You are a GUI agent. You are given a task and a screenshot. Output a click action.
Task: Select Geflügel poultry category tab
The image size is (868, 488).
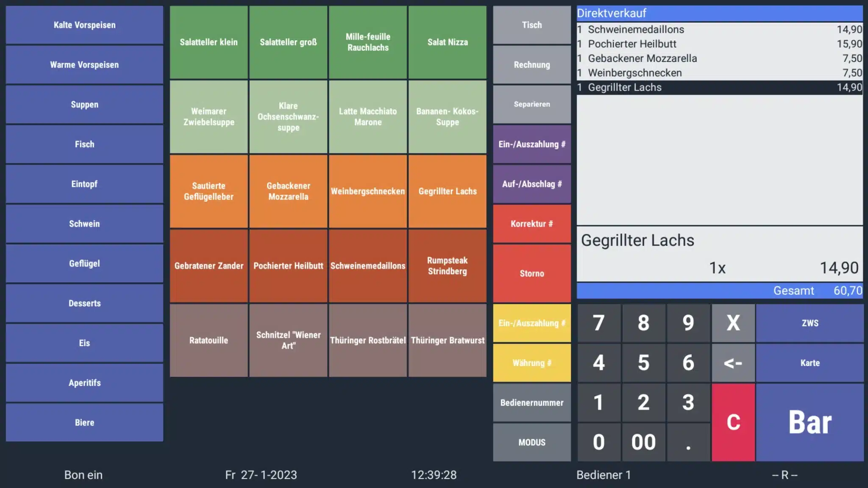point(84,263)
